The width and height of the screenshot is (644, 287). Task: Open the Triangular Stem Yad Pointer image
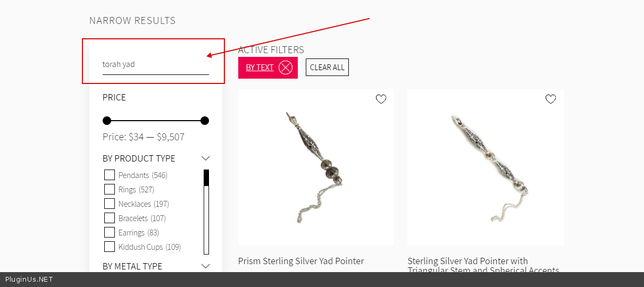[x=485, y=167]
